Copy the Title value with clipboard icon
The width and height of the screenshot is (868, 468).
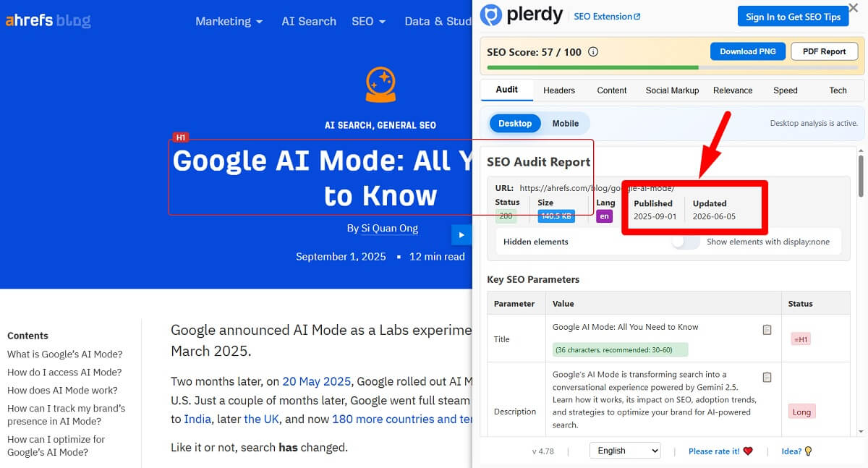click(x=767, y=330)
